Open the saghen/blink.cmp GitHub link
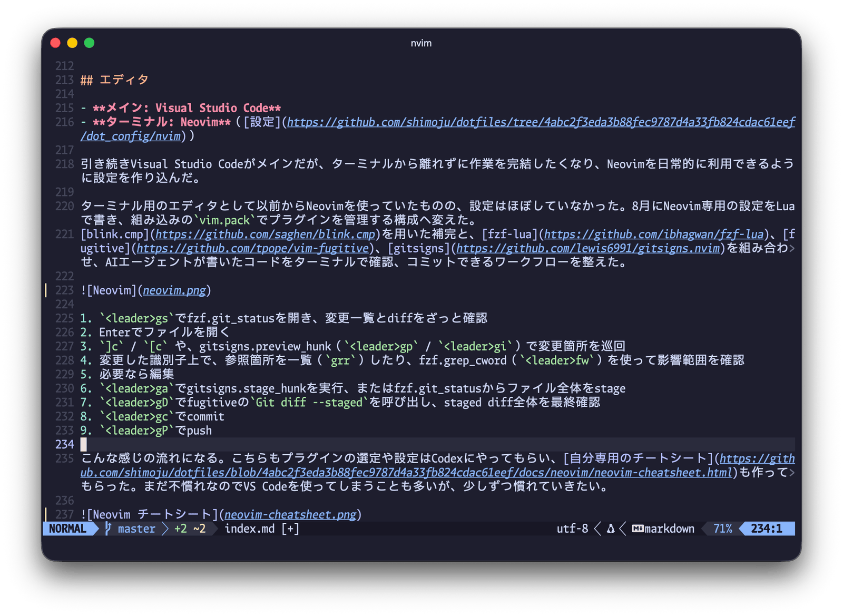Image resolution: width=843 pixels, height=616 pixels. pos(265,234)
